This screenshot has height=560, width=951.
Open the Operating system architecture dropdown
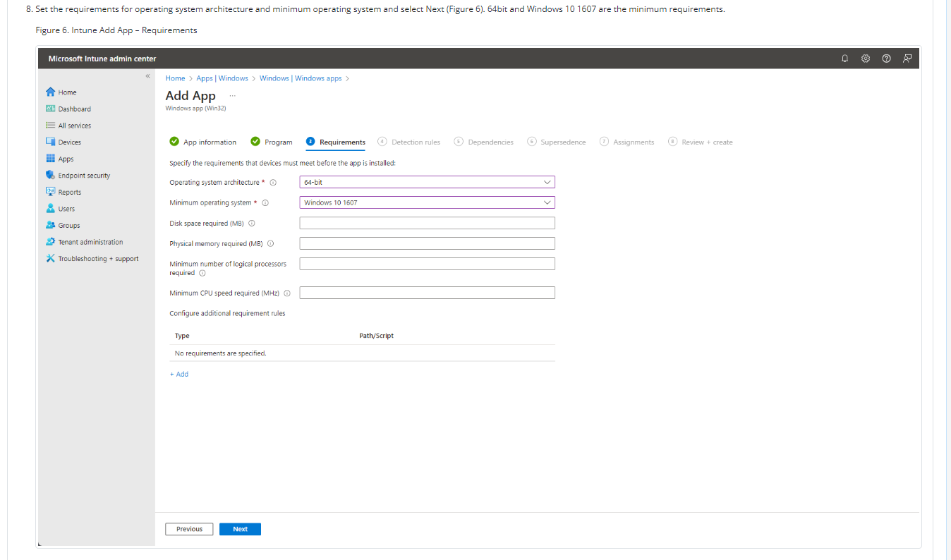(x=427, y=182)
